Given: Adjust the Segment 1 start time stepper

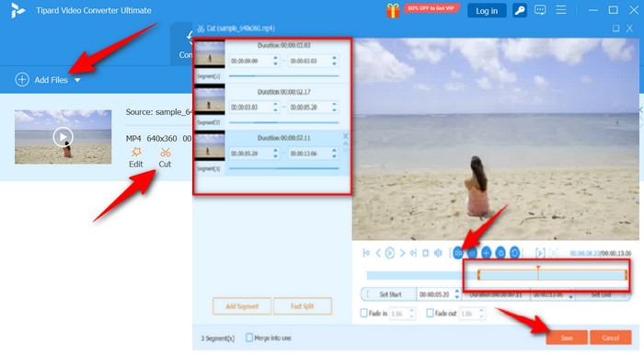Looking at the screenshot, I should (x=276, y=61).
